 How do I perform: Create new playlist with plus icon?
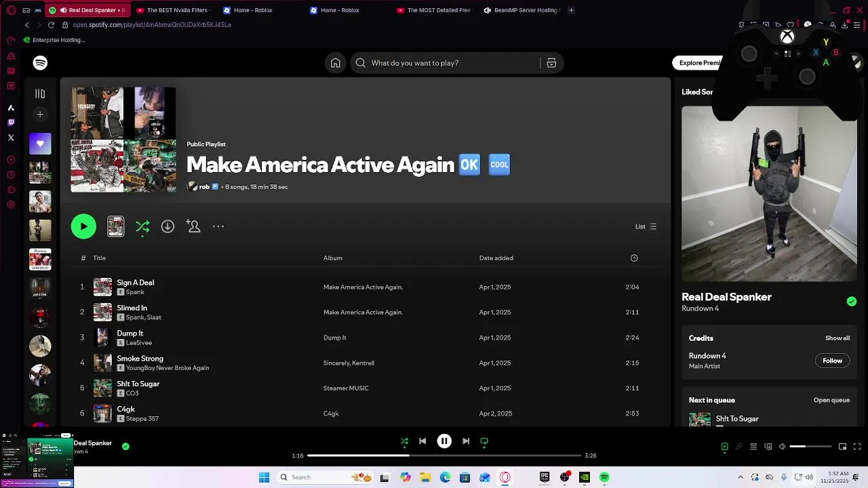pyautogui.click(x=40, y=115)
